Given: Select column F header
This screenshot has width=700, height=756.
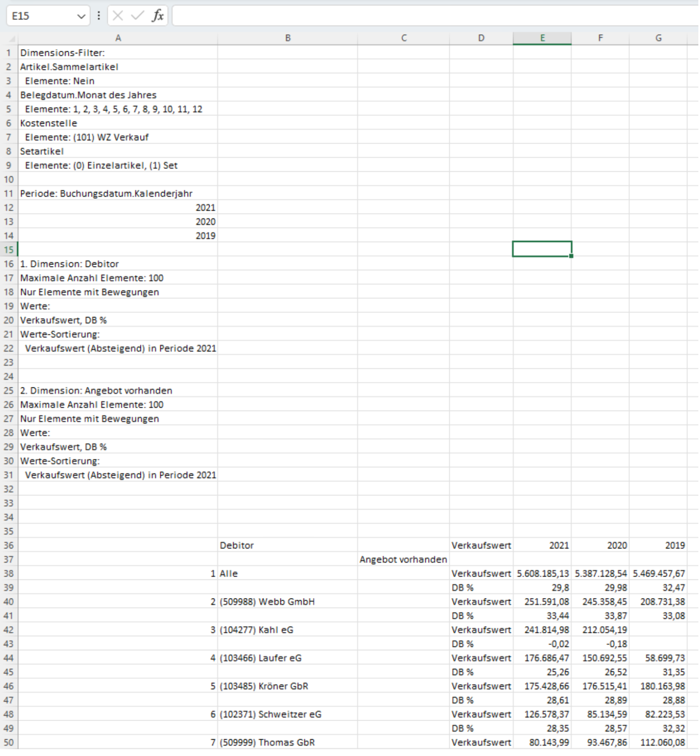Looking at the screenshot, I should (600, 38).
